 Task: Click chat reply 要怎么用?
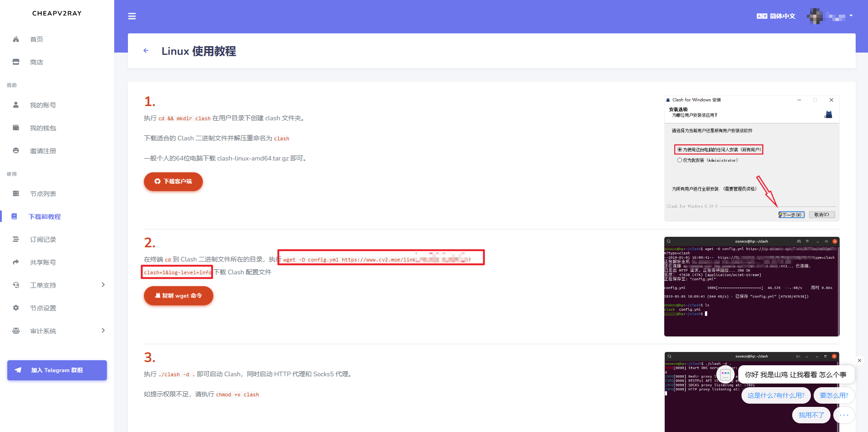(x=834, y=395)
